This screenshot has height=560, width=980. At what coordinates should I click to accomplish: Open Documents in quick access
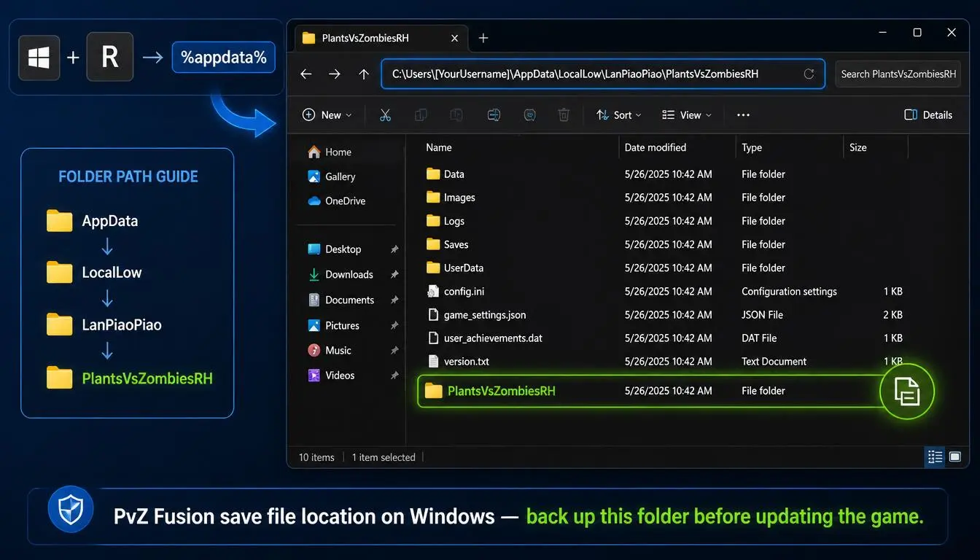point(341,300)
